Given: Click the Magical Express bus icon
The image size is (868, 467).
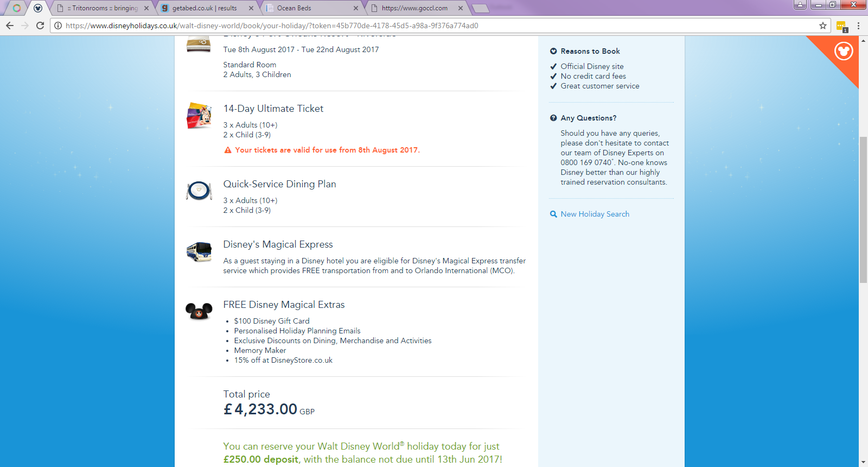Looking at the screenshot, I should [x=199, y=251].
